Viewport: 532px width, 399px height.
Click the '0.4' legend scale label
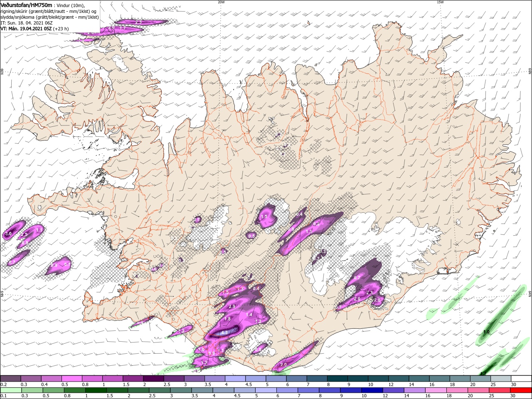pos(44,385)
